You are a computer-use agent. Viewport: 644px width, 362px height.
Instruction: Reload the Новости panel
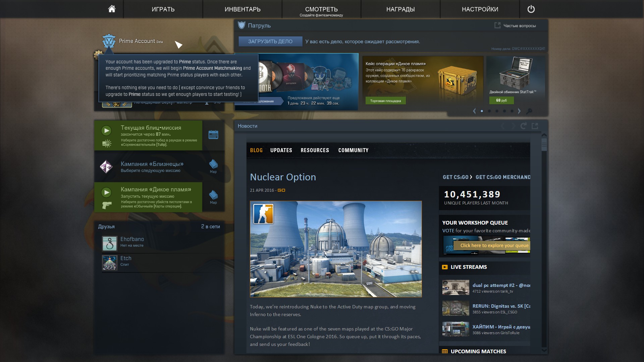[523, 126]
